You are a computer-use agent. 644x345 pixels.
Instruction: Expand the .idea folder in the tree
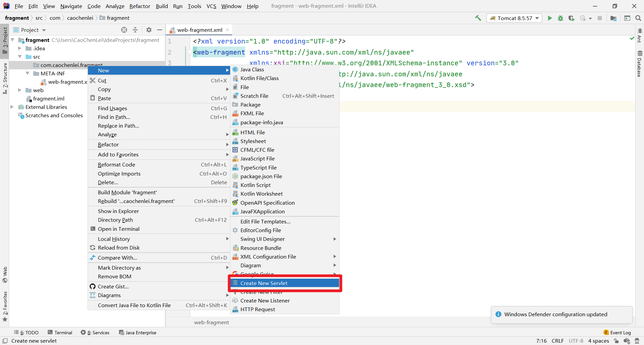(20, 48)
